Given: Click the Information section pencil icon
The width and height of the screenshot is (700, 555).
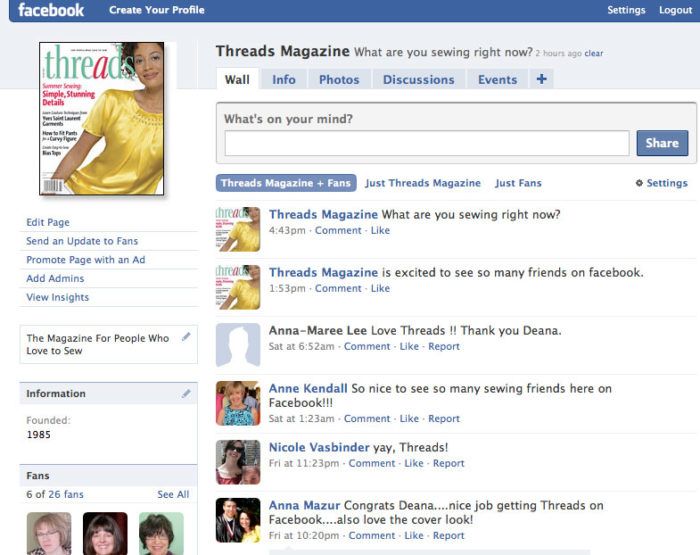Looking at the screenshot, I should point(186,393).
